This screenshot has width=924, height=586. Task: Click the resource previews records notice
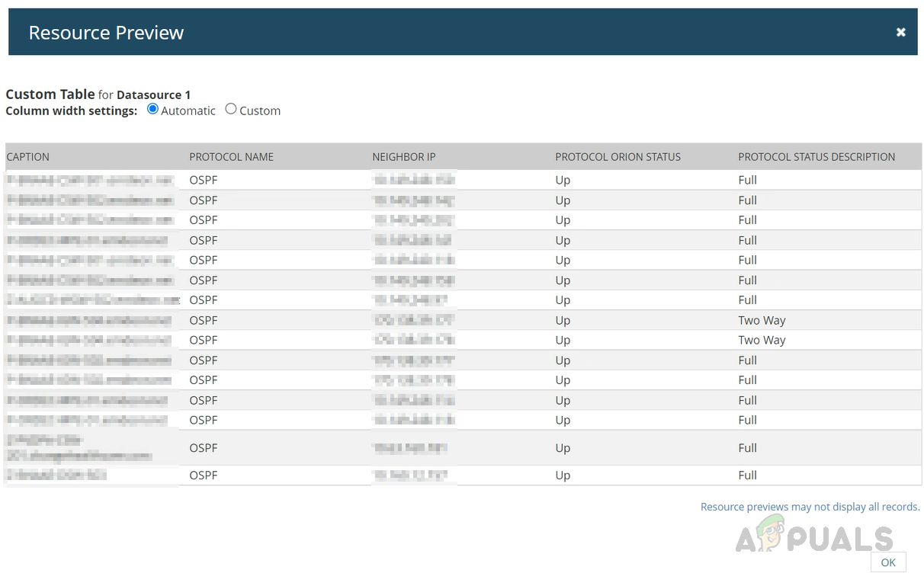pyautogui.click(x=810, y=507)
